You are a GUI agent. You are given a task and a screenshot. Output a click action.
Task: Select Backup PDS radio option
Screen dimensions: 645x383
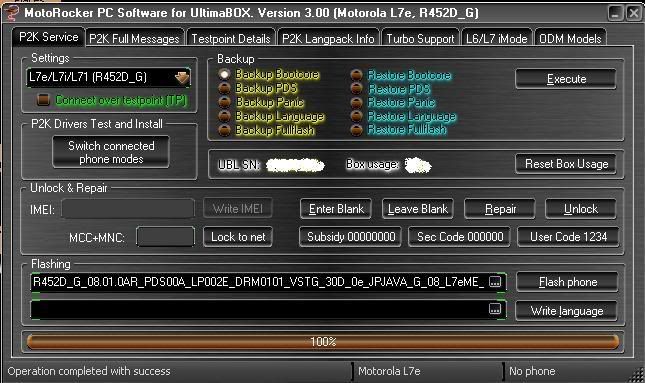[224, 88]
